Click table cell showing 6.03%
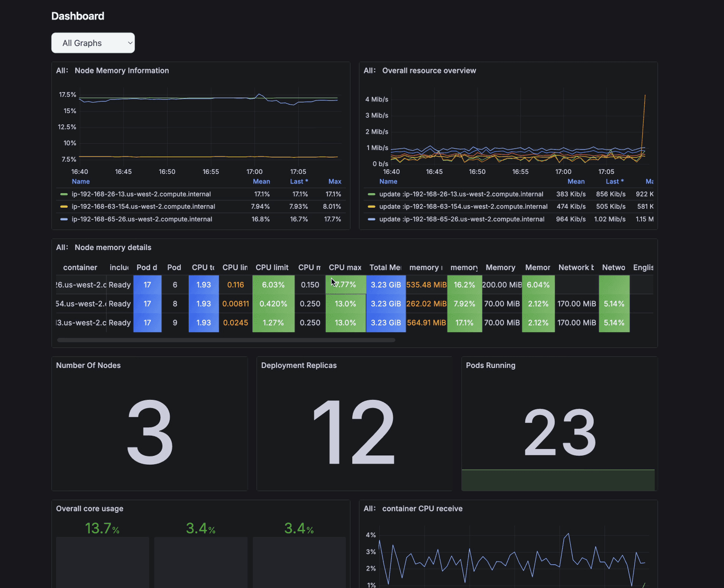Viewport: 724px width, 588px height. [273, 284]
